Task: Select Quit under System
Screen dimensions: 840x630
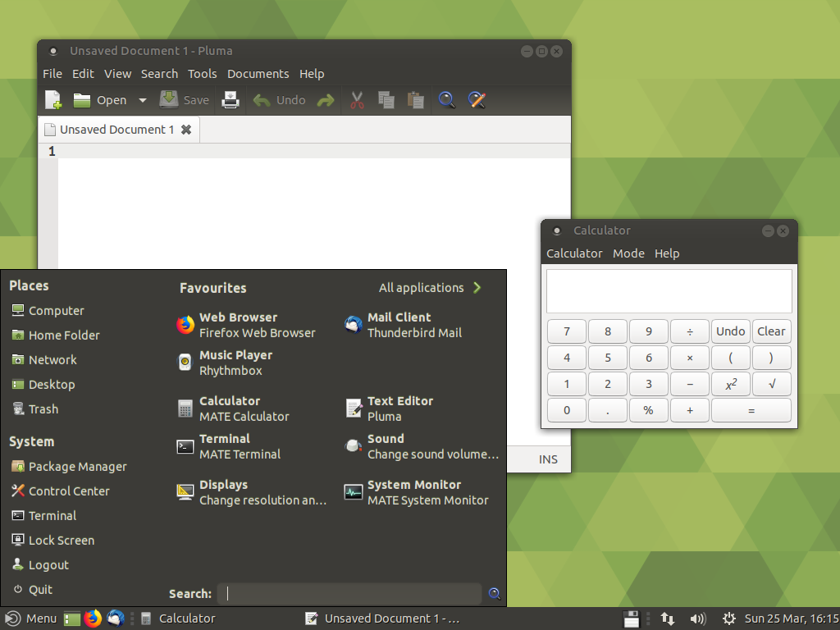Action: click(33, 590)
